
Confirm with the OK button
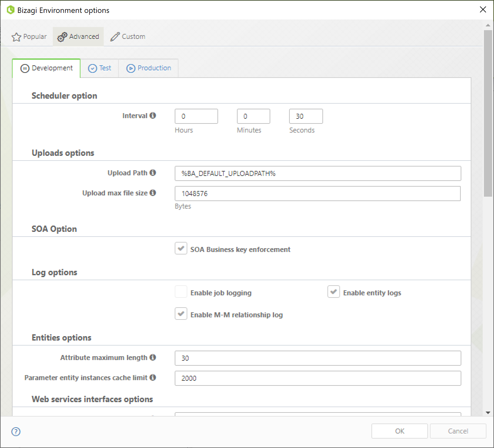pyautogui.click(x=400, y=431)
